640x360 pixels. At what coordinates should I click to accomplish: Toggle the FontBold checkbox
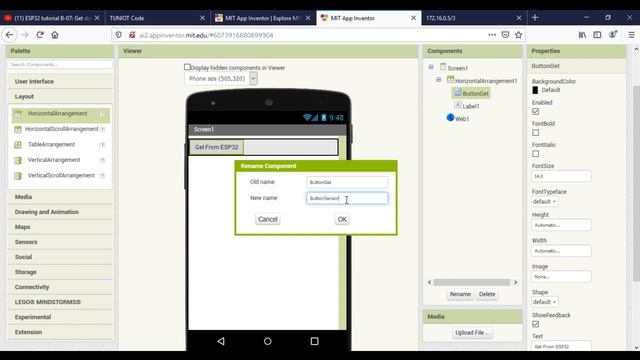tap(536, 133)
